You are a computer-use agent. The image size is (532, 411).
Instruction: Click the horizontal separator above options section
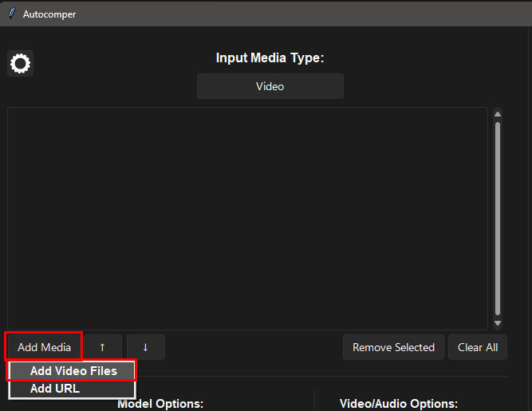point(319,377)
